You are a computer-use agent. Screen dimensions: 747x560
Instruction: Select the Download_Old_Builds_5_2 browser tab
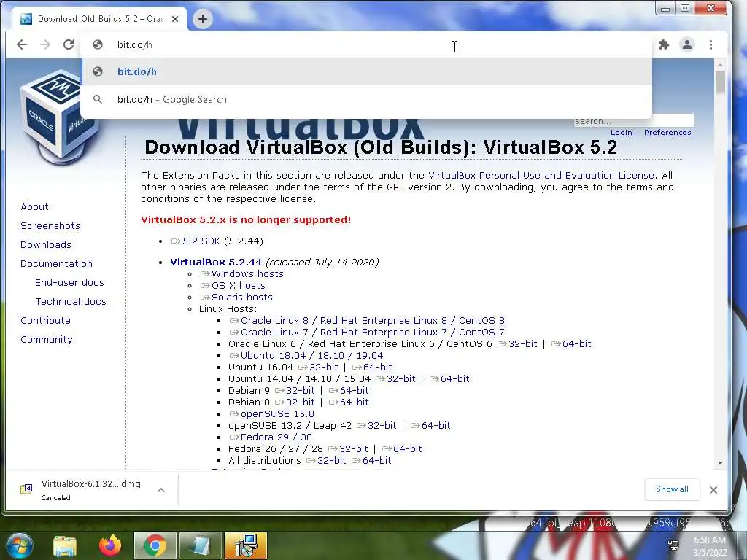pos(100,19)
